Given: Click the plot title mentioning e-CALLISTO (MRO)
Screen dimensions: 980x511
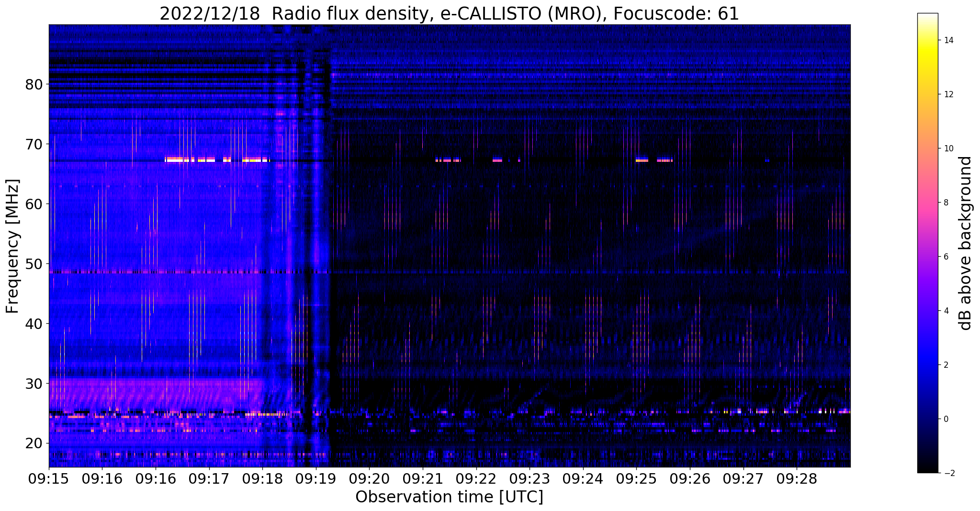Looking at the screenshot, I should click(449, 13).
